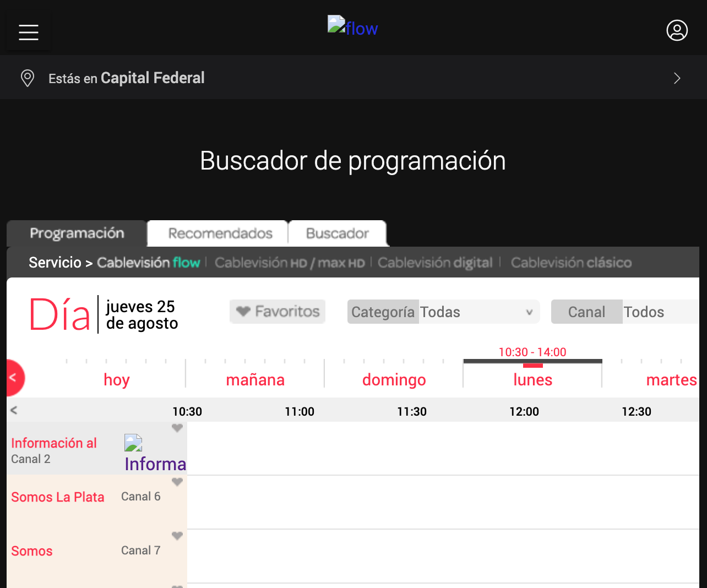Click the 12:30 time header
This screenshot has width=707, height=588.
point(637,411)
